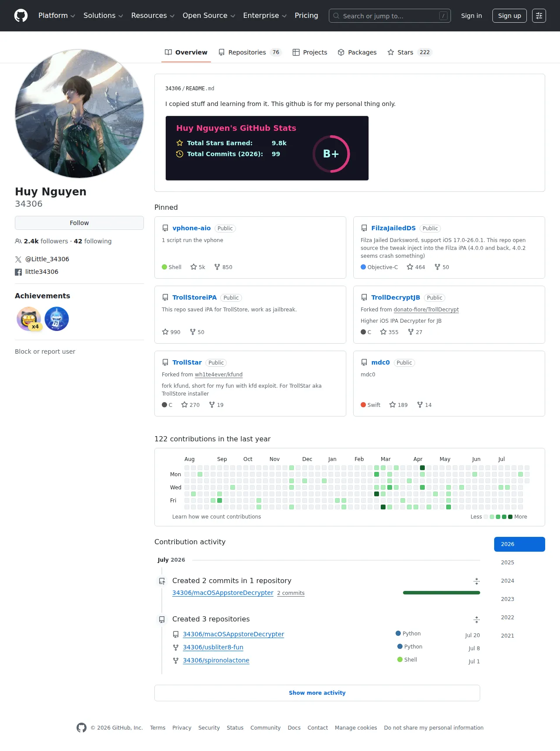Click Show more activity button
The height and width of the screenshot is (751, 560).
click(x=317, y=693)
